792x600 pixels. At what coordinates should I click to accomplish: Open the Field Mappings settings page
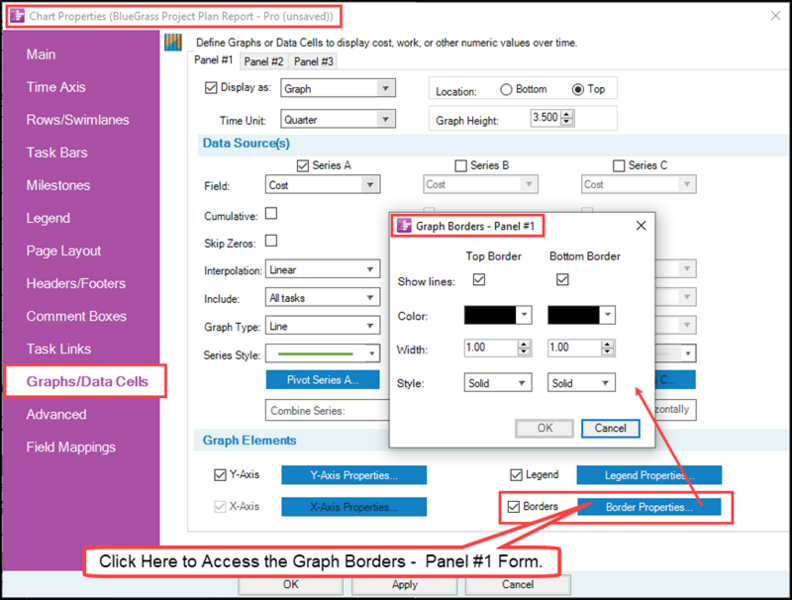71,447
